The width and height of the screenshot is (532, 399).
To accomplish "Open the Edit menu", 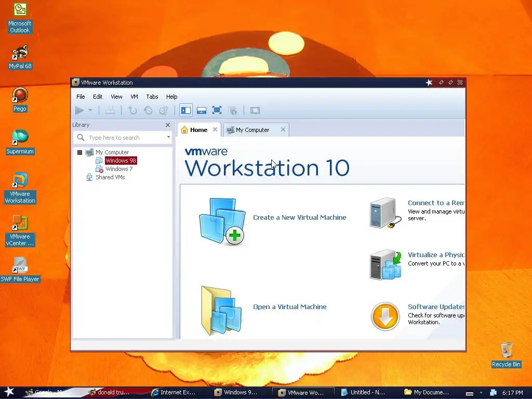I will click(x=98, y=97).
